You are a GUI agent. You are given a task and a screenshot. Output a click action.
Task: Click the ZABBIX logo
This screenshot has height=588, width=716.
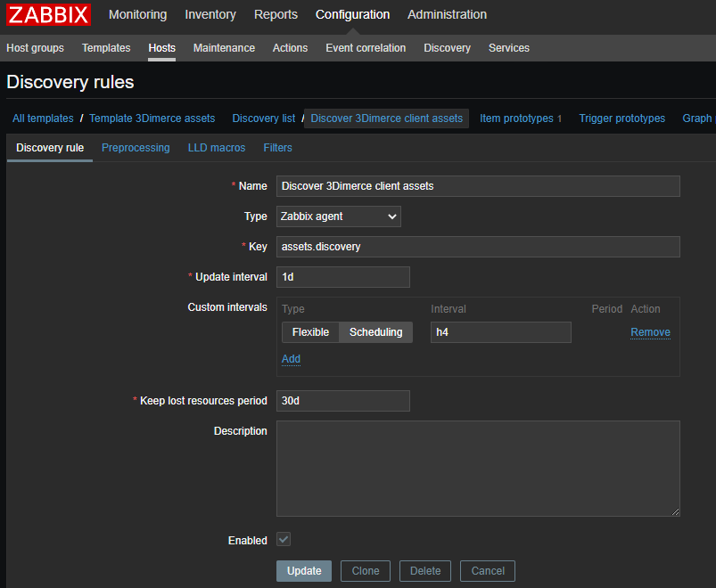point(49,15)
